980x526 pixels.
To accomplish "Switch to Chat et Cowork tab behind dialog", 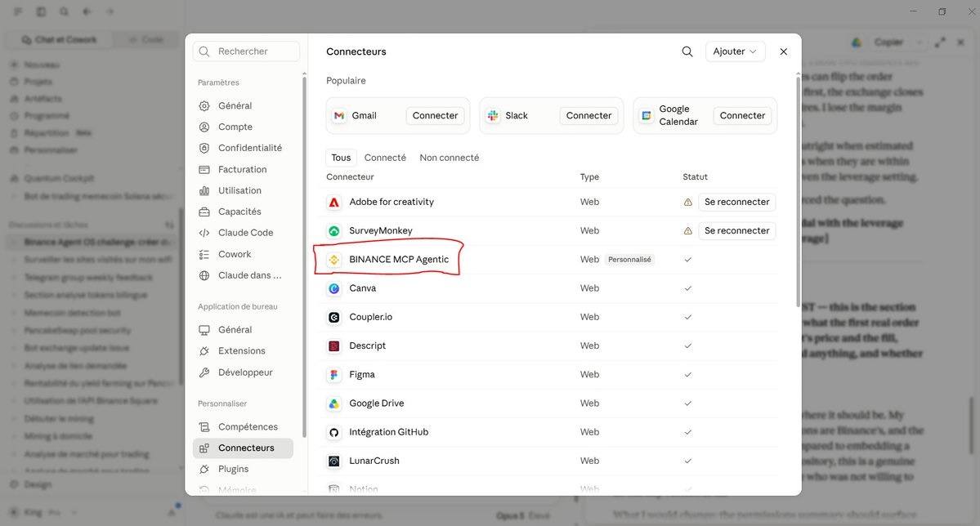I will pos(60,39).
